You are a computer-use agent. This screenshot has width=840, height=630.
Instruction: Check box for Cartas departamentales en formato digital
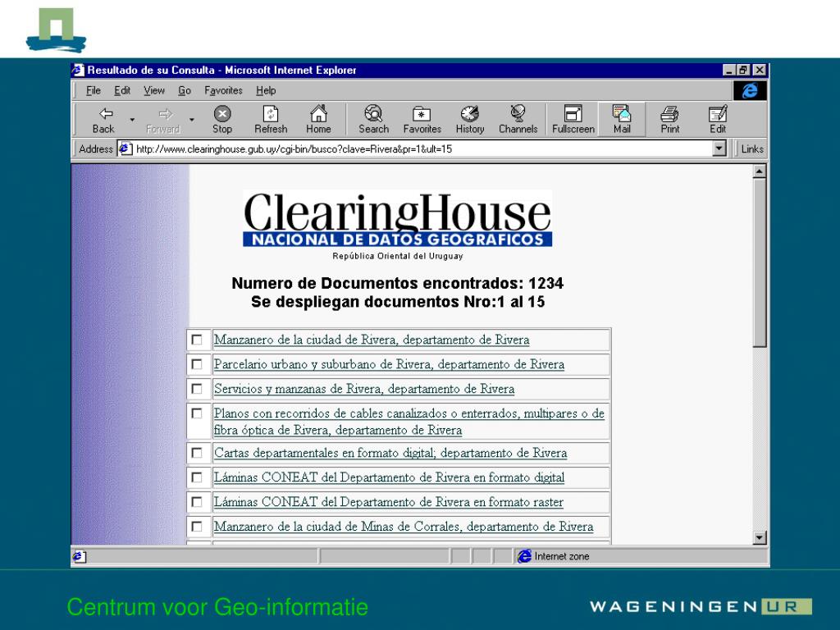[x=197, y=453]
